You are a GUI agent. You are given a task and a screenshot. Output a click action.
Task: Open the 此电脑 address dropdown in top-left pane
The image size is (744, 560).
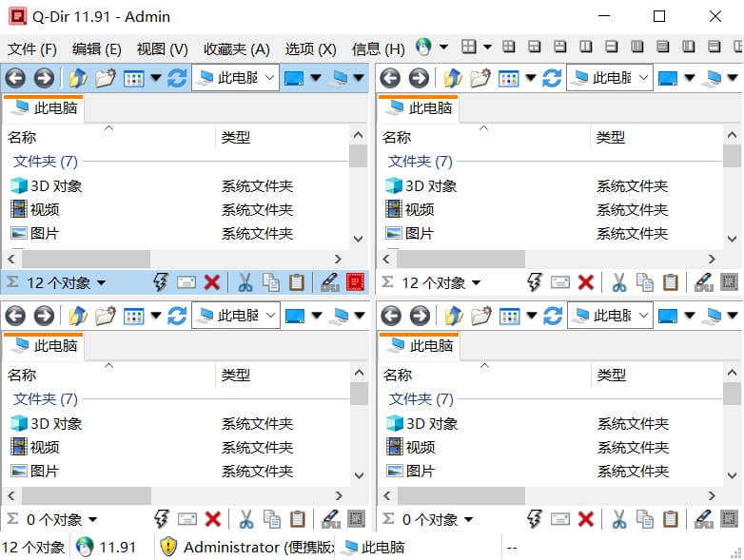(x=269, y=78)
